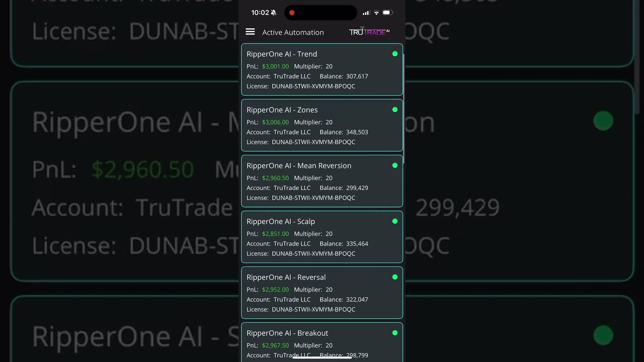
Task: Open RipperOne AI - Reversal card title
Action: (x=286, y=277)
